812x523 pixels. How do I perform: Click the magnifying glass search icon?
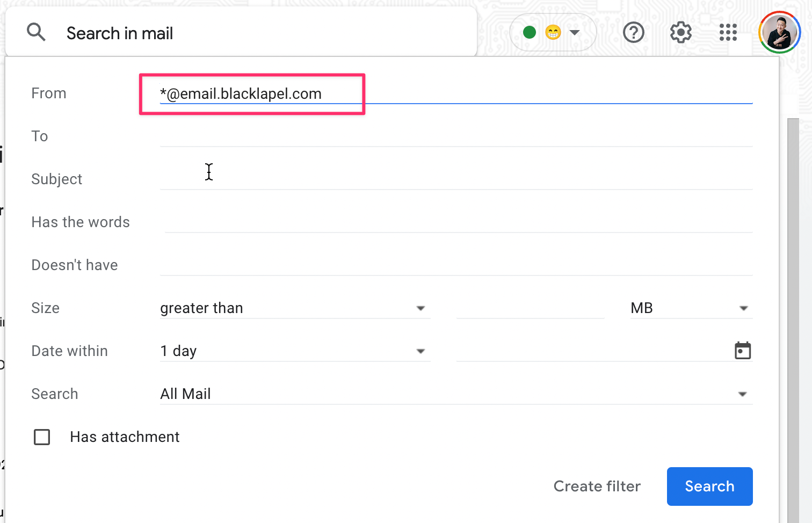click(36, 33)
